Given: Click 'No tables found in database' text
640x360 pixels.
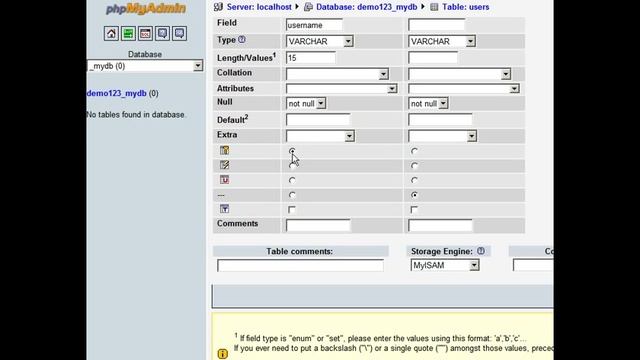Looking at the screenshot, I should click(136, 115).
